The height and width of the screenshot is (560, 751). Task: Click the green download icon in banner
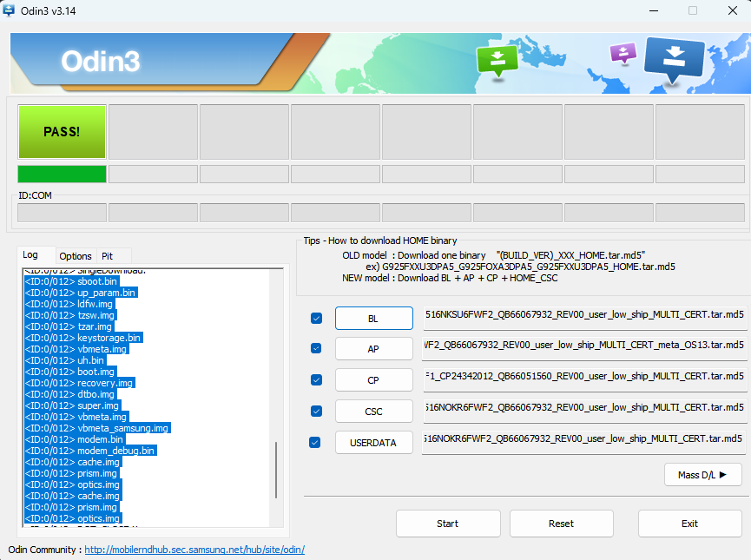tap(497, 61)
